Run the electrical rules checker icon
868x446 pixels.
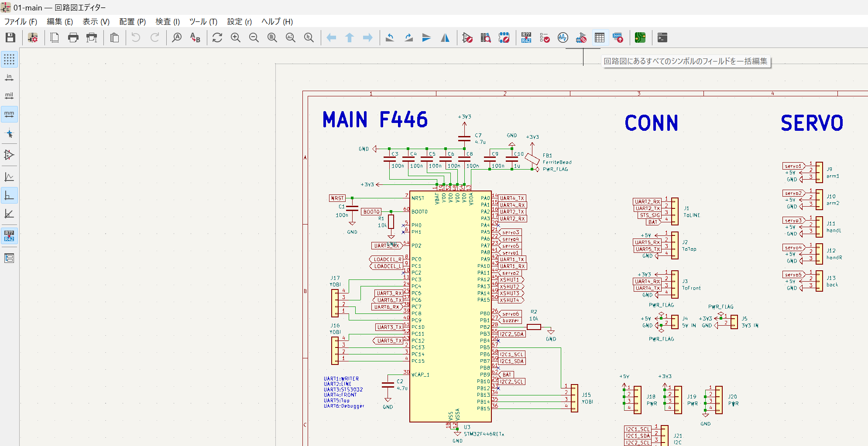[545, 38]
